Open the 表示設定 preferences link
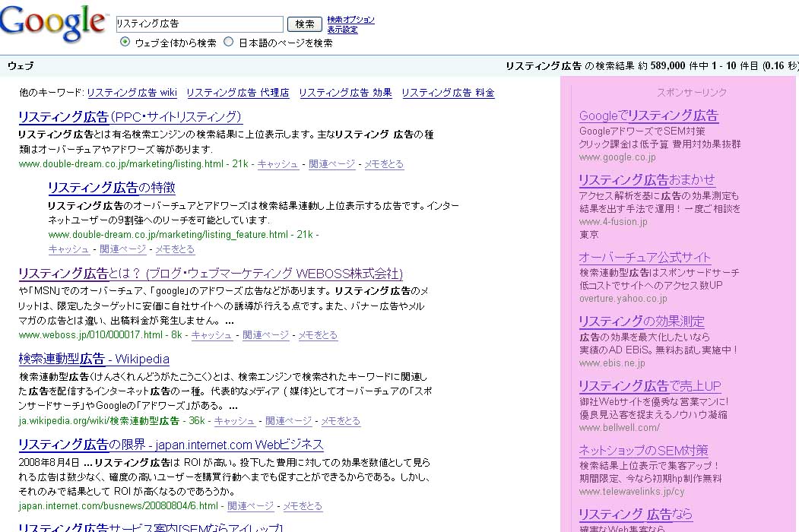Image resolution: width=799 pixels, height=532 pixels. coord(342,30)
